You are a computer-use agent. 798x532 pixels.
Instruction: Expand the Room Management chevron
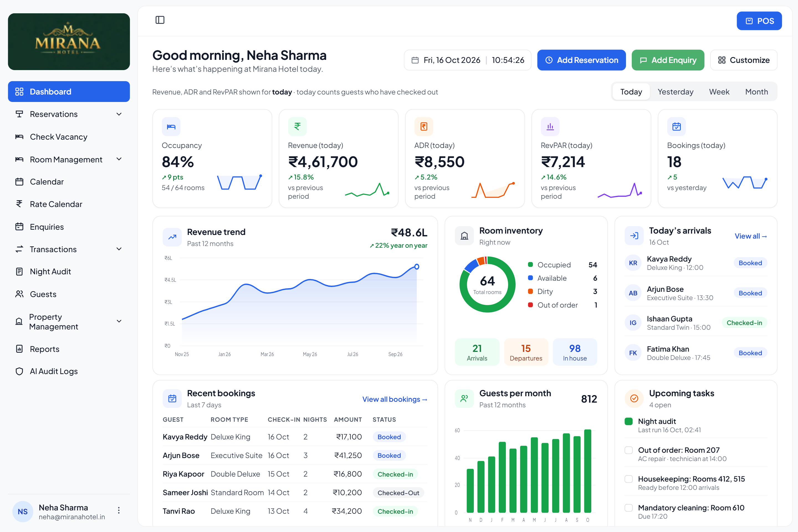click(119, 159)
